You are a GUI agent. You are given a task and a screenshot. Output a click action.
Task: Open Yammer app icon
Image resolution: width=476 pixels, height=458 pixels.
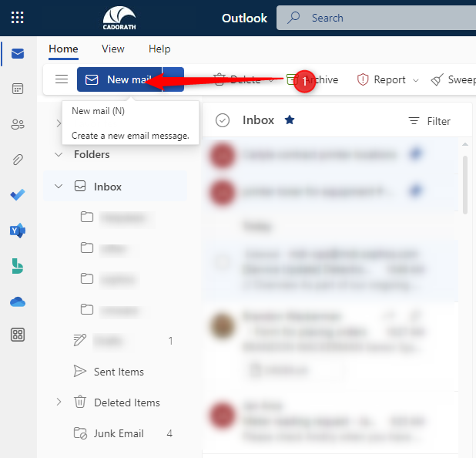click(18, 231)
